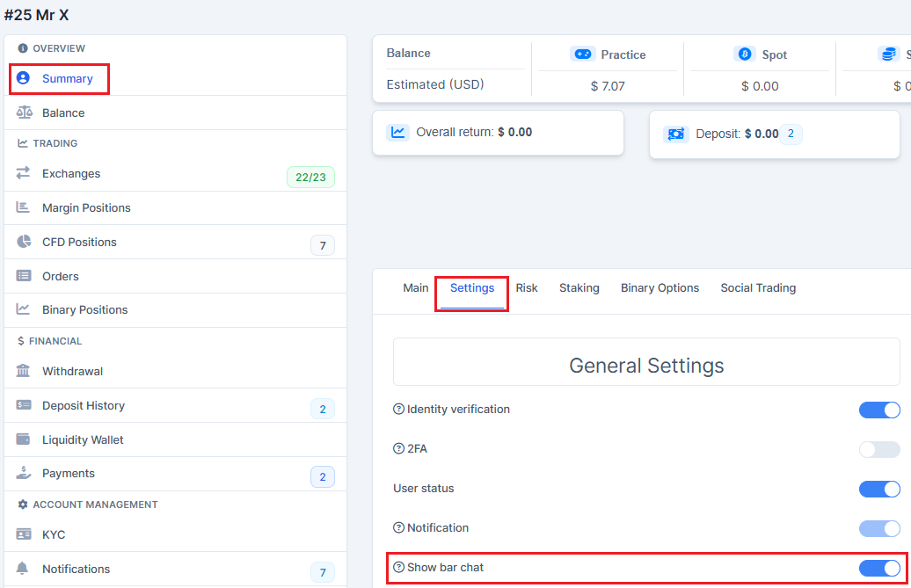The image size is (911, 588).
Task: Switch to the Risk tab
Action: [527, 288]
